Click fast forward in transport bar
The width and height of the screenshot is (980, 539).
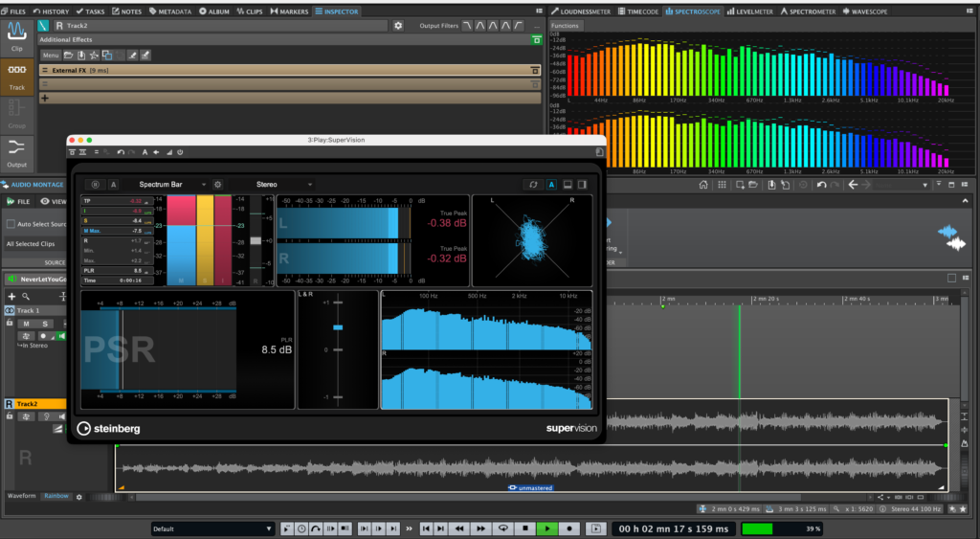(x=480, y=529)
